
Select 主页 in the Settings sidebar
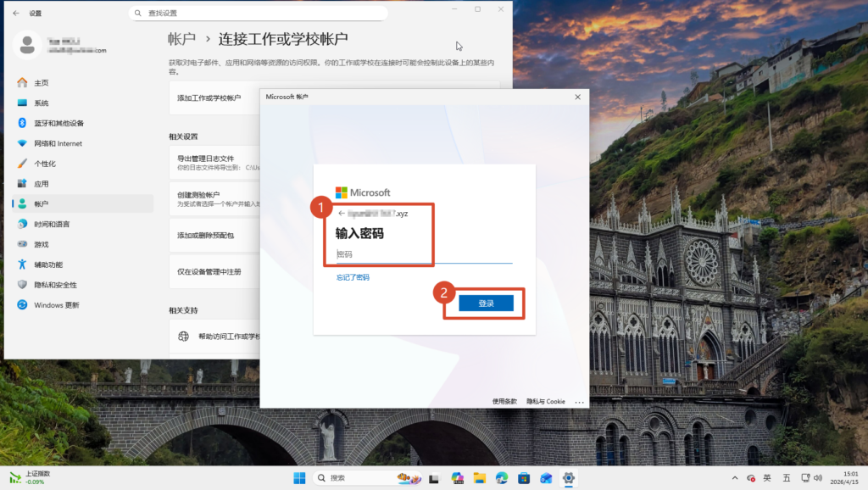41,83
